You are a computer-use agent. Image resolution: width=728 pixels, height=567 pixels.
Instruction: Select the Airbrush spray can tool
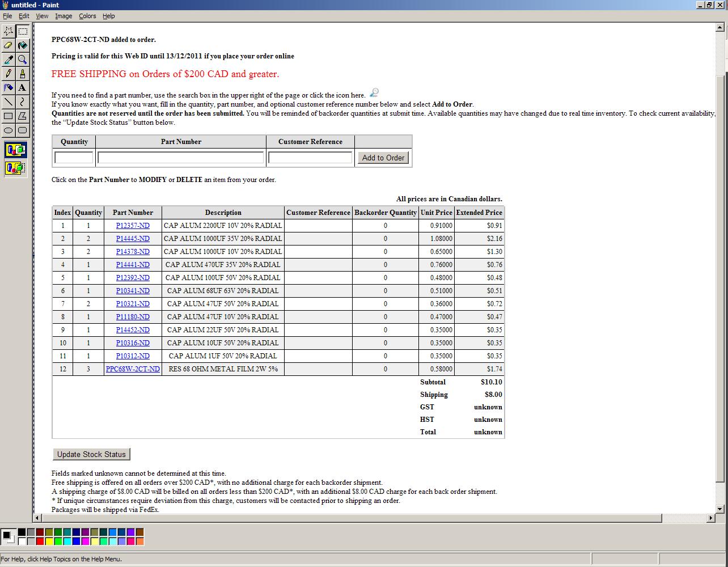[x=9, y=88]
